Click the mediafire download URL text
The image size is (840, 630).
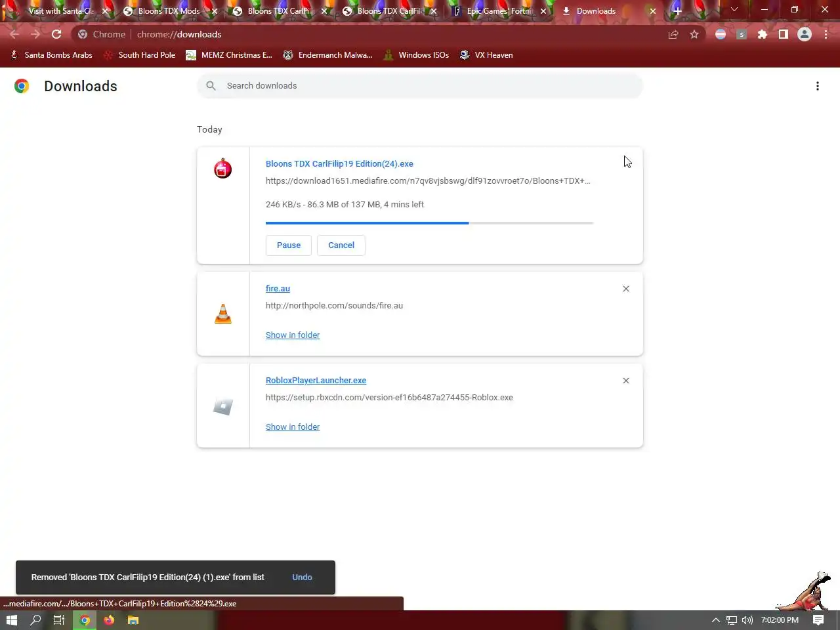point(428,181)
